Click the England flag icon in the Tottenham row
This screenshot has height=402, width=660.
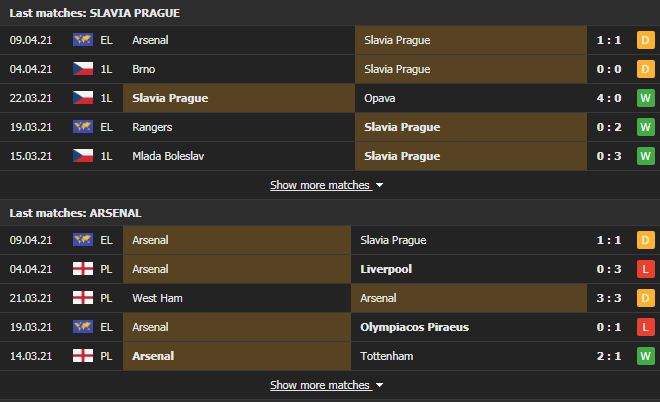[83, 356]
